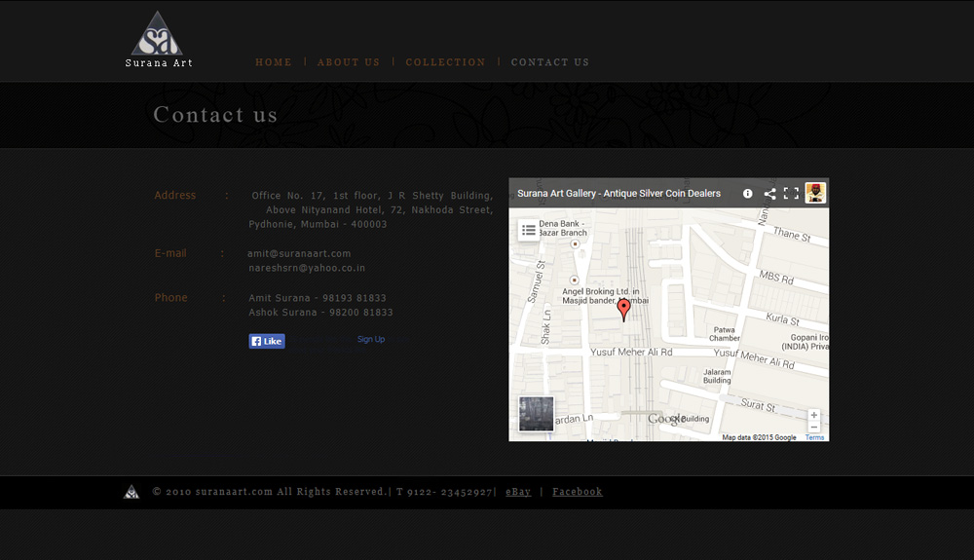Screen dimensions: 974x560
Task: Share the map using share icon
Action: click(769, 194)
